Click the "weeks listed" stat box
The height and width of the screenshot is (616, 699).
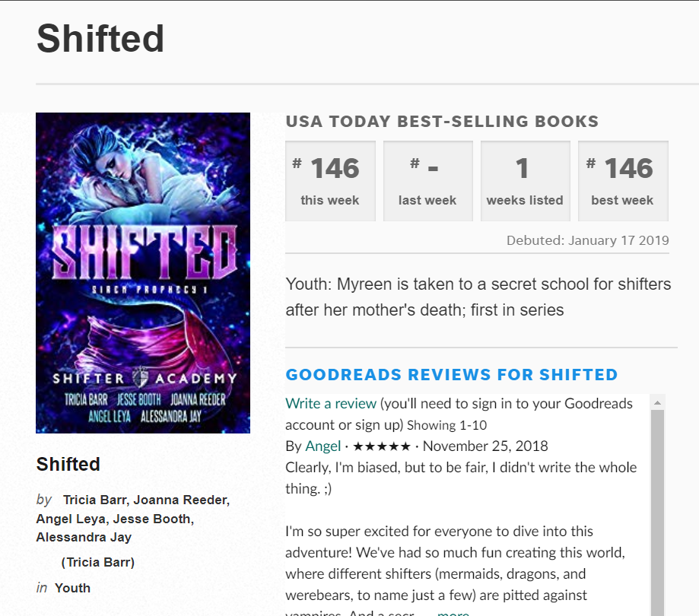tap(525, 181)
